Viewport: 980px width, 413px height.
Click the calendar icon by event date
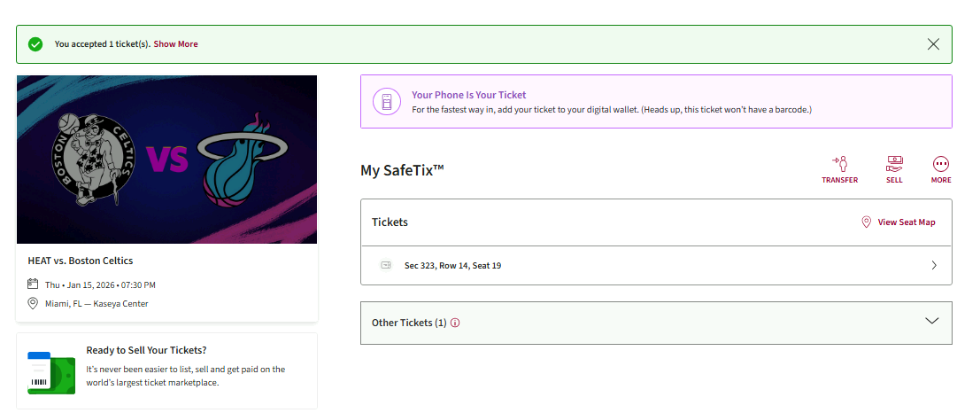pos(33,284)
